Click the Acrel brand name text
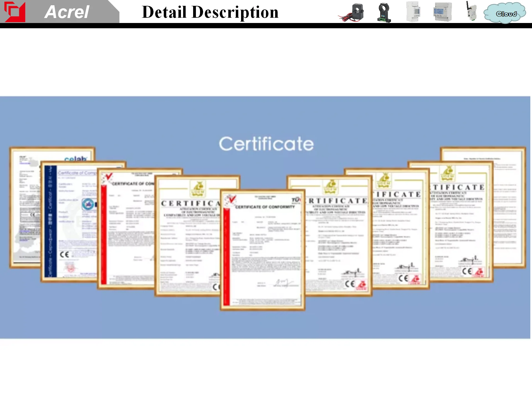The height and width of the screenshot is (399, 532). [67, 12]
